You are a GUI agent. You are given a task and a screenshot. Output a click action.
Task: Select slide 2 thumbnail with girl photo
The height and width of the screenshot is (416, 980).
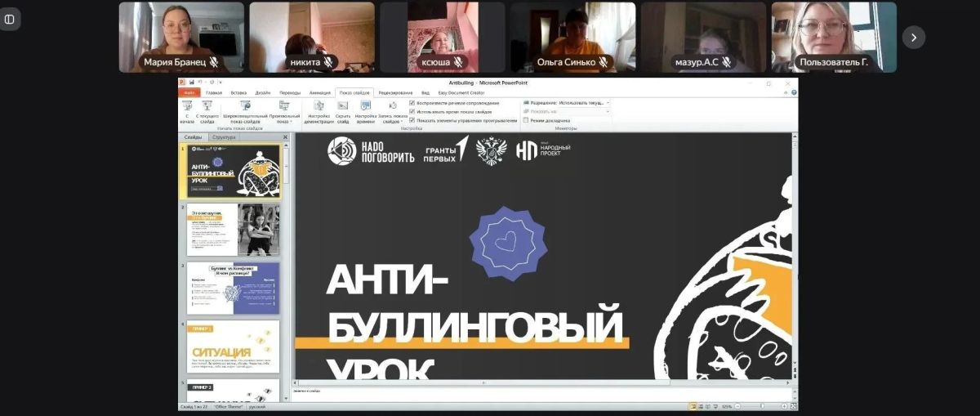click(x=234, y=230)
